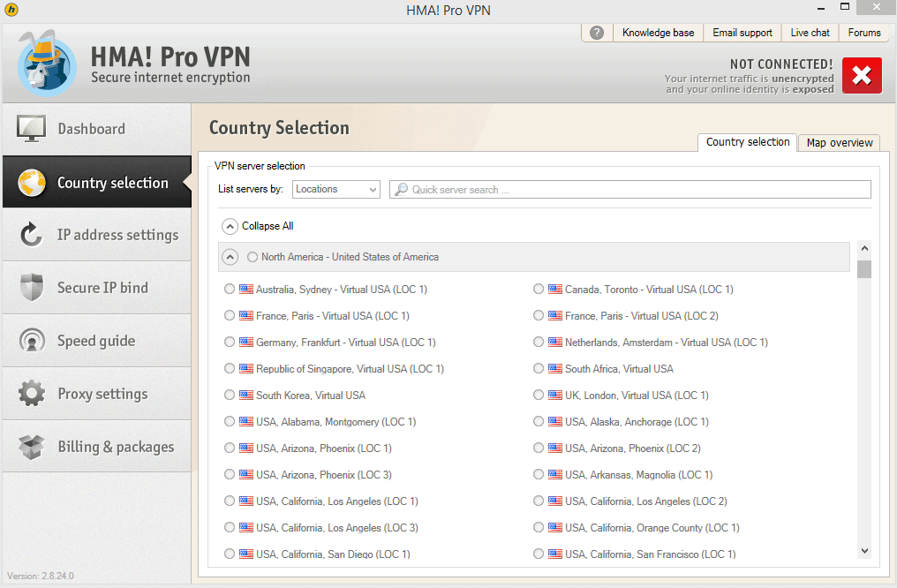Open Dashboard in the sidebar
The image size is (897, 588).
97,129
